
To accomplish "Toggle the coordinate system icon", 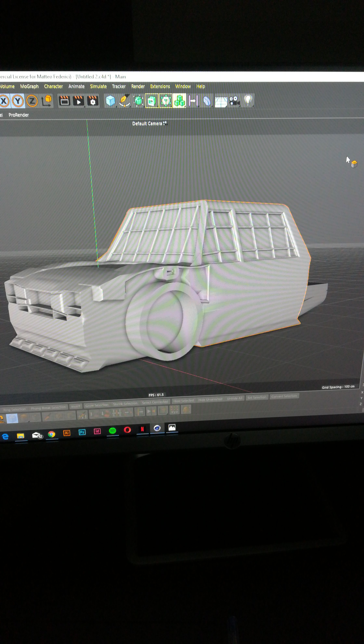I will click(47, 101).
